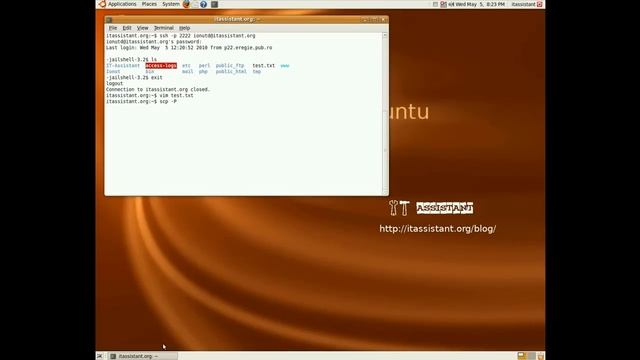Click the scrollbar up arrow in terminal

(x=384, y=36)
